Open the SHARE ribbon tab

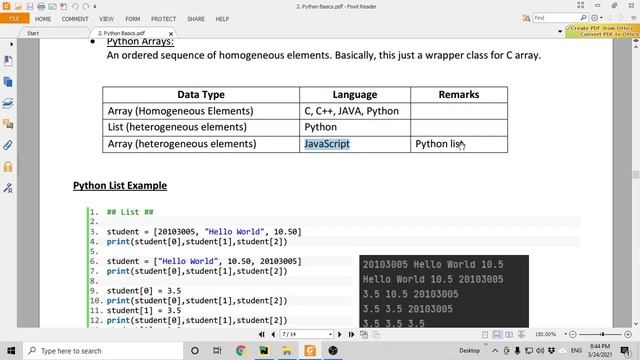pyautogui.click(x=196, y=19)
